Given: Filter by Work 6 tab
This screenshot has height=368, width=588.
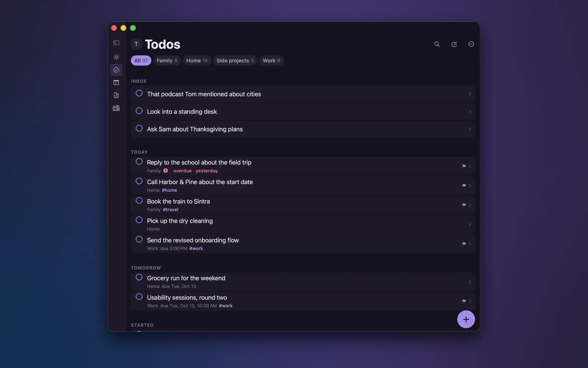Looking at the screenshot, I should point(271,61).
